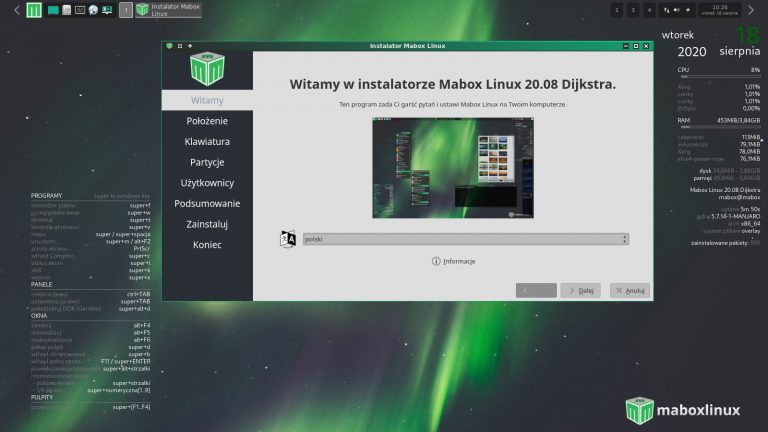Open the terminal launcher in the panel

80,10
